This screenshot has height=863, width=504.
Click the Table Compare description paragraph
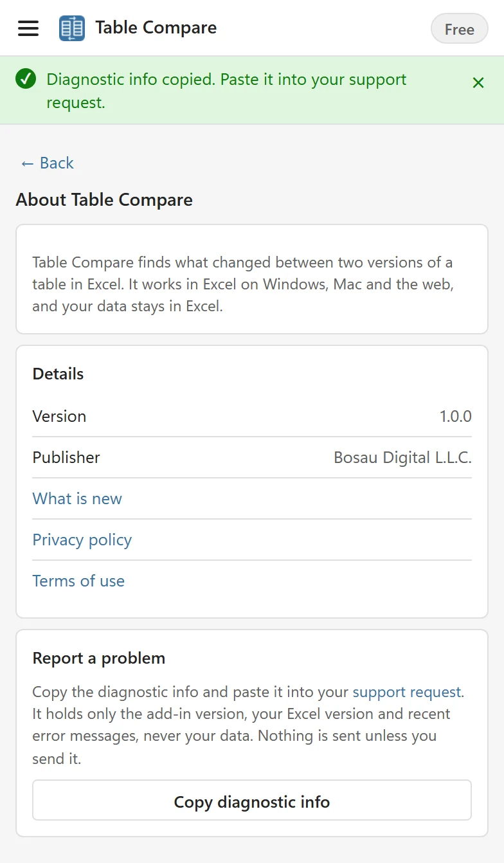tap(243, 284)
